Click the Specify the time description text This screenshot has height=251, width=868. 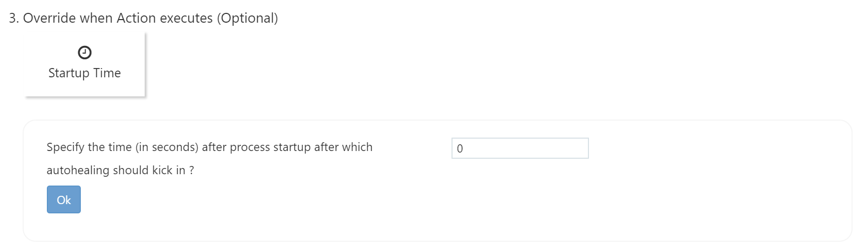209,147
